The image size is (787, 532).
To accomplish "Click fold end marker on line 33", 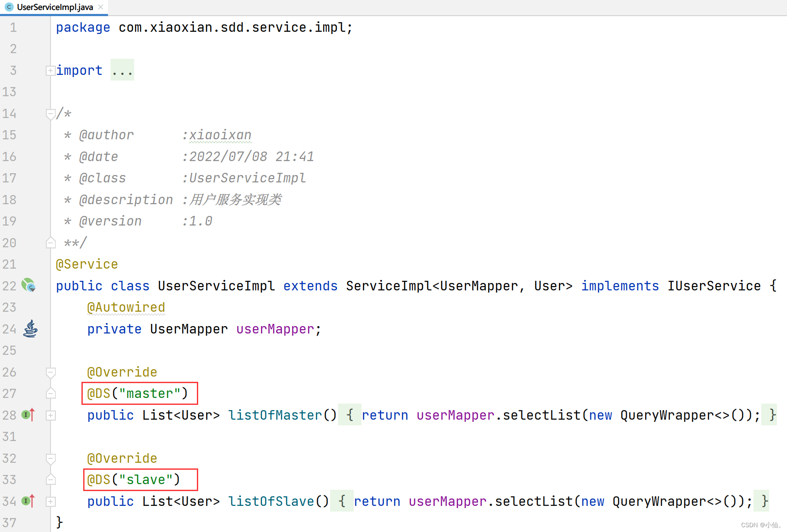I will point(51,480).
